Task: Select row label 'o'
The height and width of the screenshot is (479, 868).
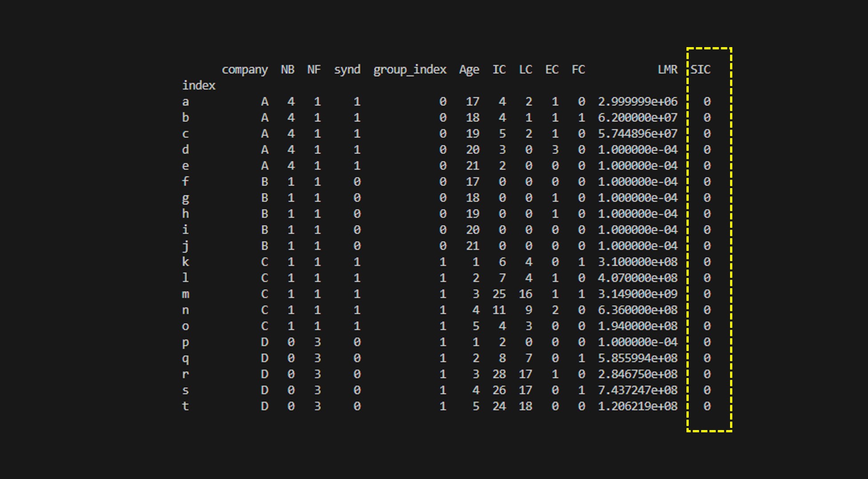Action: pyautogui.click(x=186, y=326)
